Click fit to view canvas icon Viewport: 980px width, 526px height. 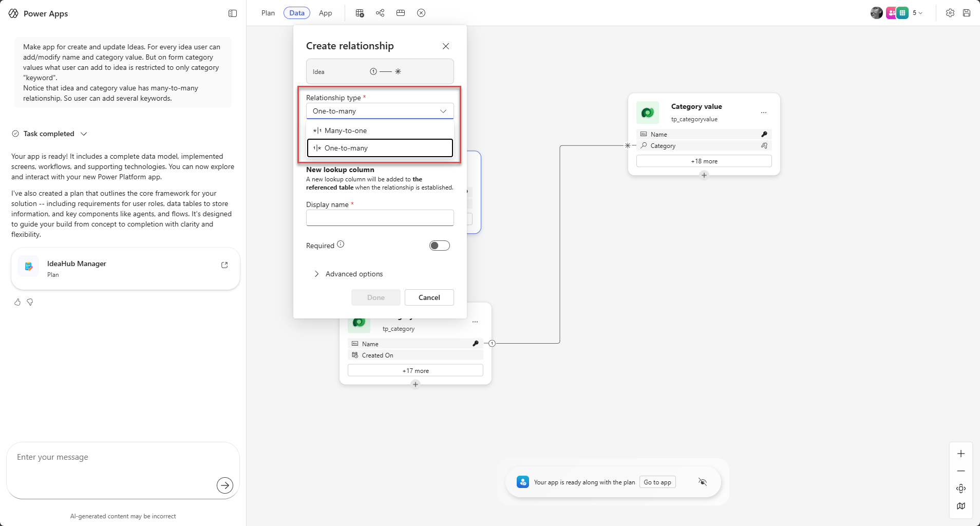click(x=960, y=489)
